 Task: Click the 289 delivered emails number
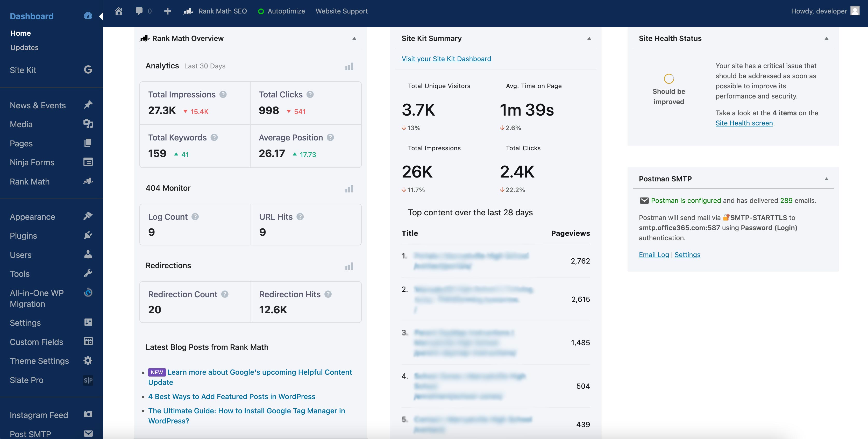coord(786,201)
